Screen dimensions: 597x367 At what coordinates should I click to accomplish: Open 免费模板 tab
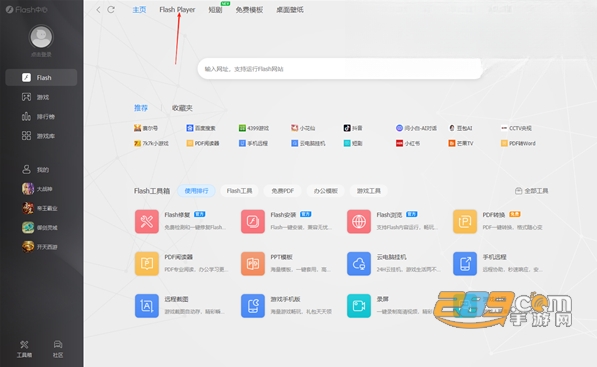tap(249, 10)
